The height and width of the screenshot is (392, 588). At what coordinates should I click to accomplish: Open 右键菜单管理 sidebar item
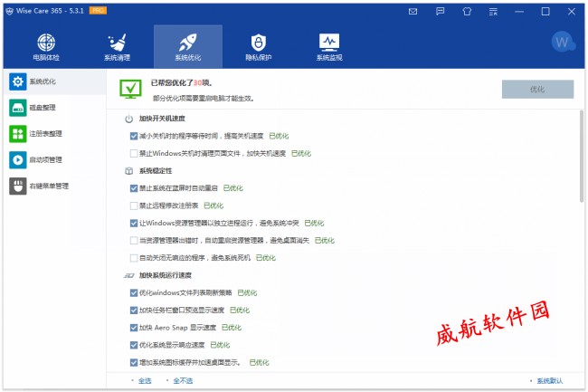pyautogui.click(x=55, y=186)
